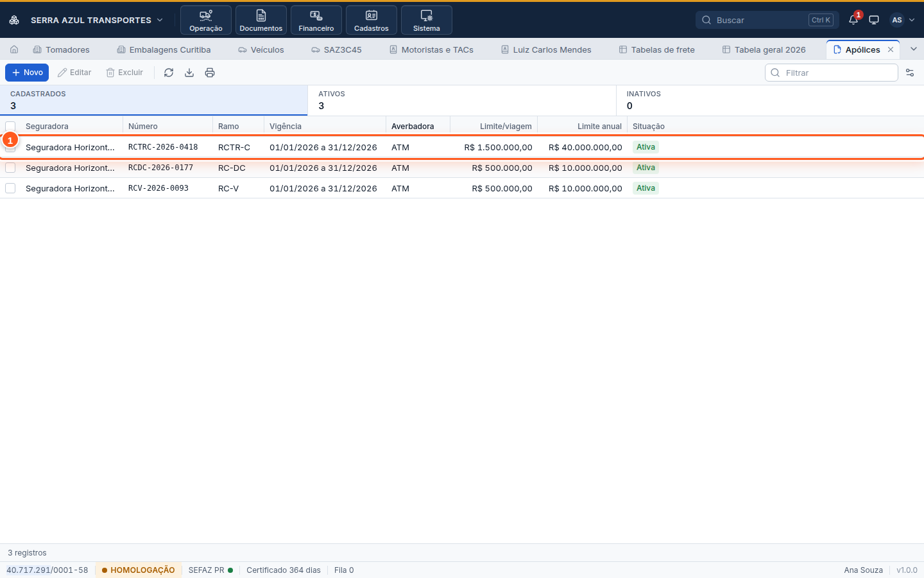Viewport: 924px width, 578px height.
Task: Select the RCTRC-2026-0418 policy number
Action: click(x=163, y=147)
